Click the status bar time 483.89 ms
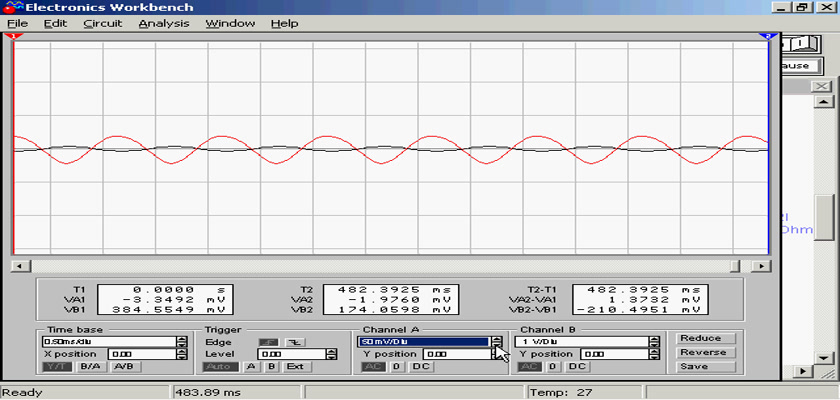840x400 pixels. tap(208, 393)
